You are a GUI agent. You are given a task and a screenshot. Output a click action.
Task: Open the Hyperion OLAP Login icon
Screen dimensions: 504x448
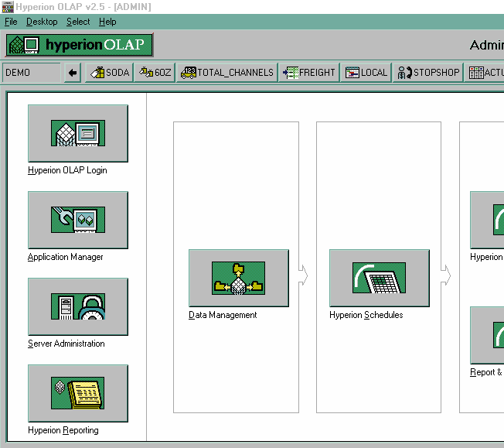click(78, 133)
